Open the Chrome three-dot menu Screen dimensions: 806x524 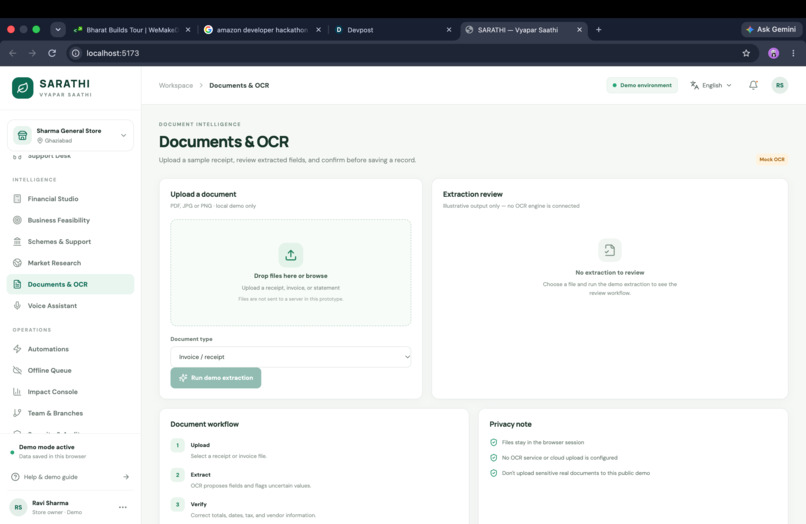coord(793,53)
